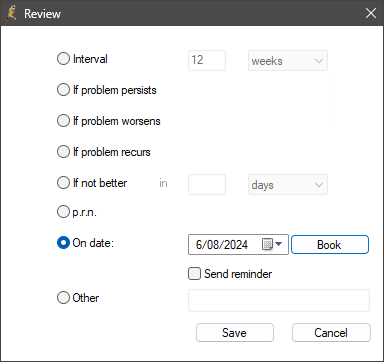Select the Other radio button
The height and width of the screenshot is (362, 384).
tap(63, 298)
